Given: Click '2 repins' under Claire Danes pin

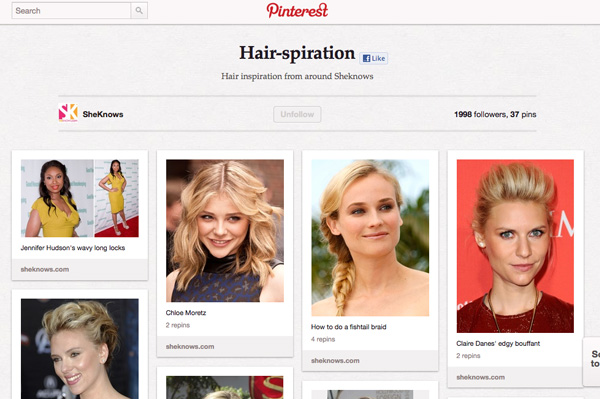Looking at the screenshot, I should tap(468, 356).
